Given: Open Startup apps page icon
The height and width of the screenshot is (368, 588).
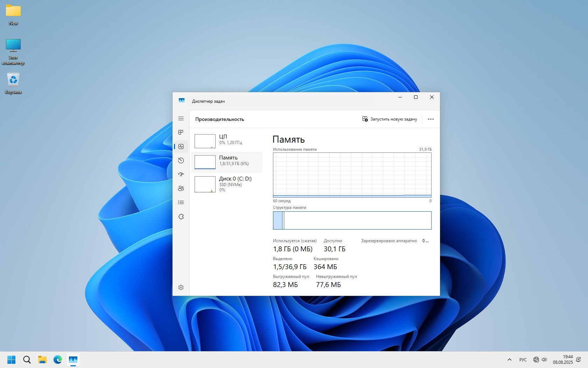Looking at the screenshot, I should coord(181,175).
